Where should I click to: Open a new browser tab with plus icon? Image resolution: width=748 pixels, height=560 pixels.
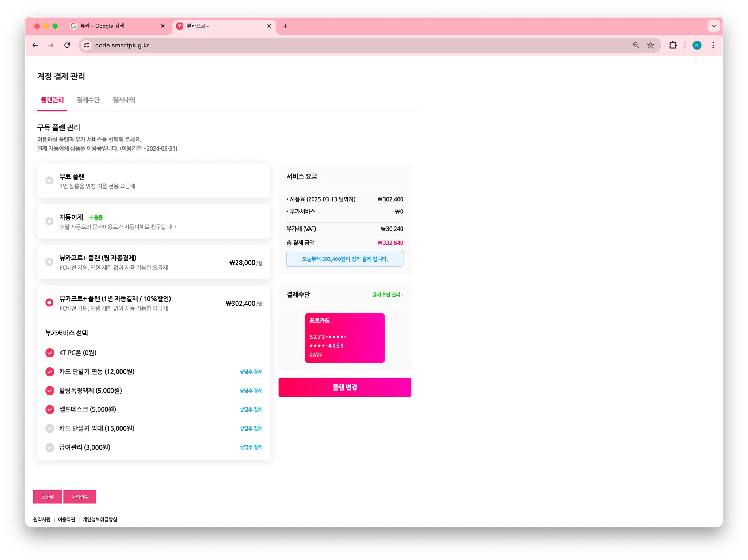pos(285,26)
